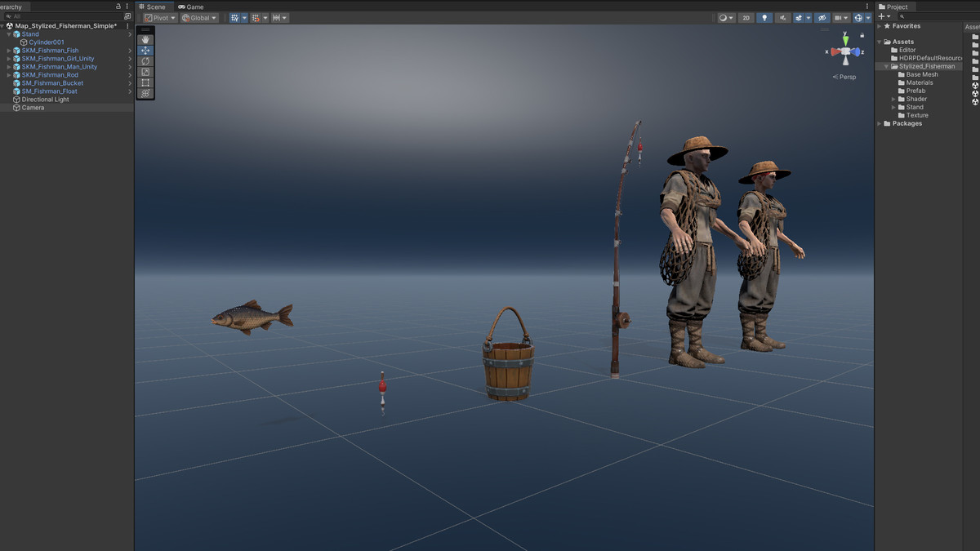Open scene camera settings dropdown

tap(841, 17)
